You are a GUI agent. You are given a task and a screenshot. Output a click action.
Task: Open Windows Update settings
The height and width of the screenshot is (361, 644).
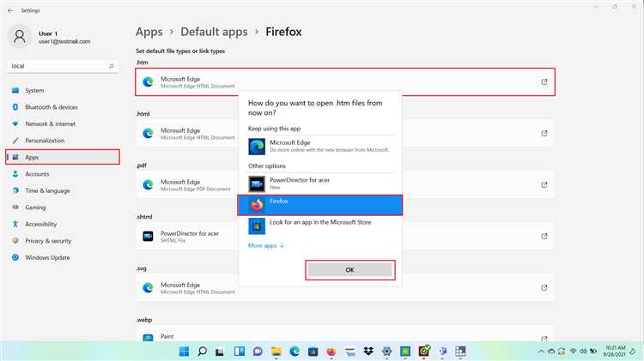pyautogui.click(x=63, y=257)
